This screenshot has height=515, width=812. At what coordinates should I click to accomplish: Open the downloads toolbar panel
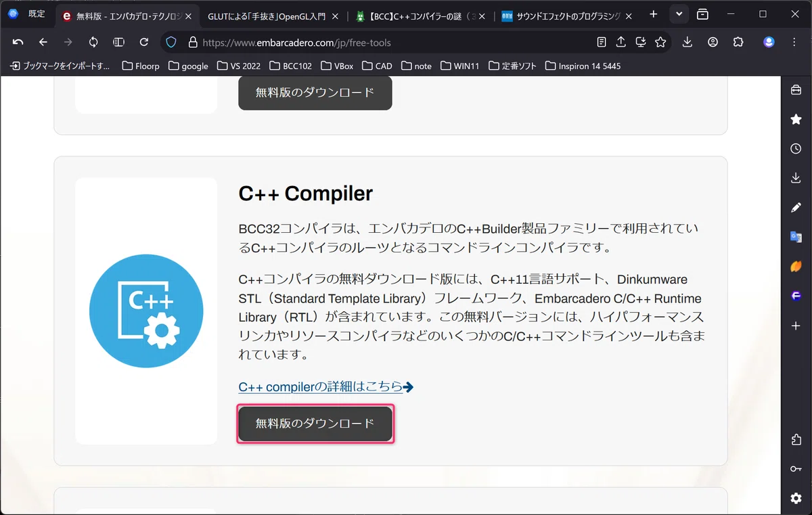[687, 42]
